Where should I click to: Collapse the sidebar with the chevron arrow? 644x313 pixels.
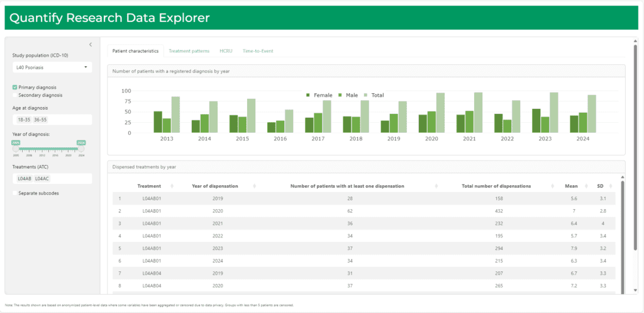[x=91, y=45]
